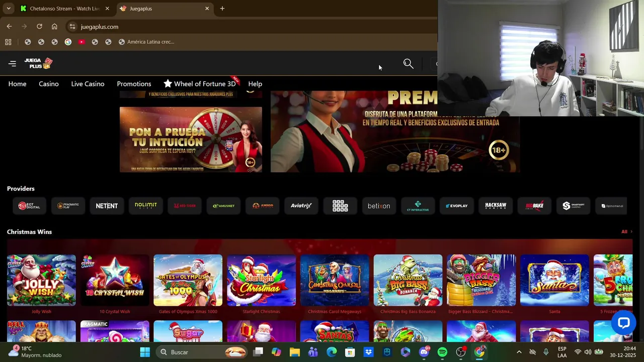
Task: Select the Spinomenal provider
Action: pyautogui.click(x=612, y=206)
